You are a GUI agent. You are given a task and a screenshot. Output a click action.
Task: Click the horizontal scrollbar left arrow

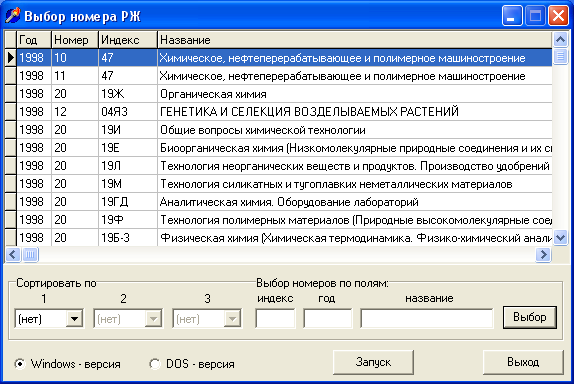point(13,254)
